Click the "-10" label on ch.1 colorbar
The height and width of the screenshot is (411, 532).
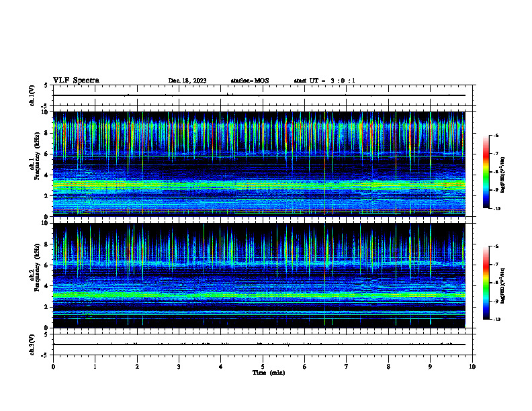[496, 208]
